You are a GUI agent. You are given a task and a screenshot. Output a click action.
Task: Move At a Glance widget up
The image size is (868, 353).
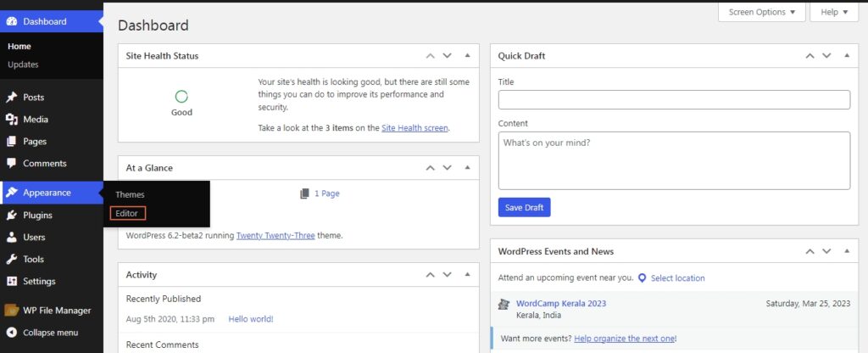click(x=430, y=168)
